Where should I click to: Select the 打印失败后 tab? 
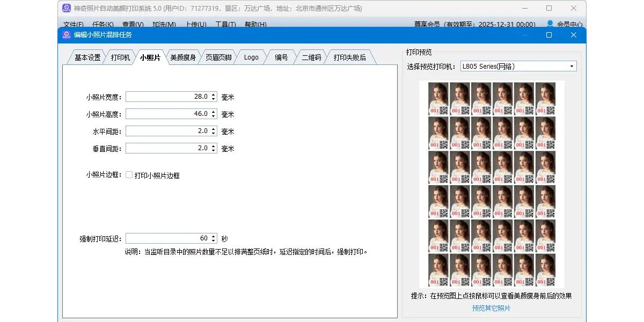coord(349,57)
